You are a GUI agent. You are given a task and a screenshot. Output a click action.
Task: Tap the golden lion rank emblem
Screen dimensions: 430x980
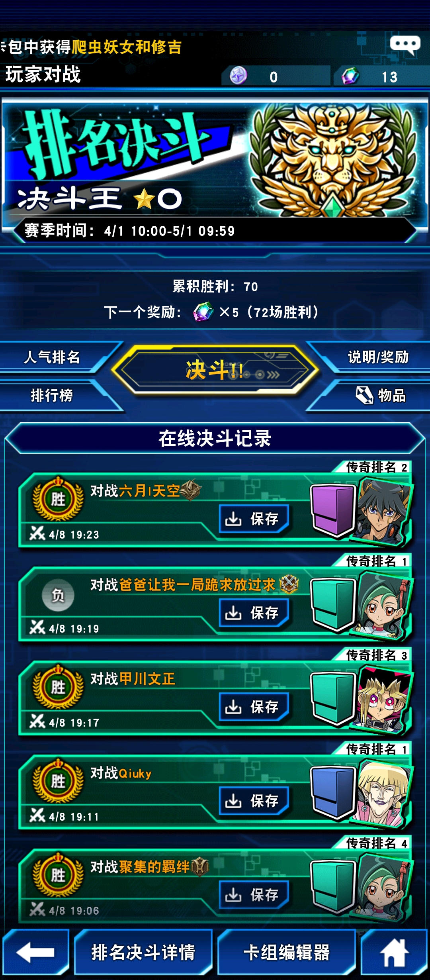[x=332, y=159]
